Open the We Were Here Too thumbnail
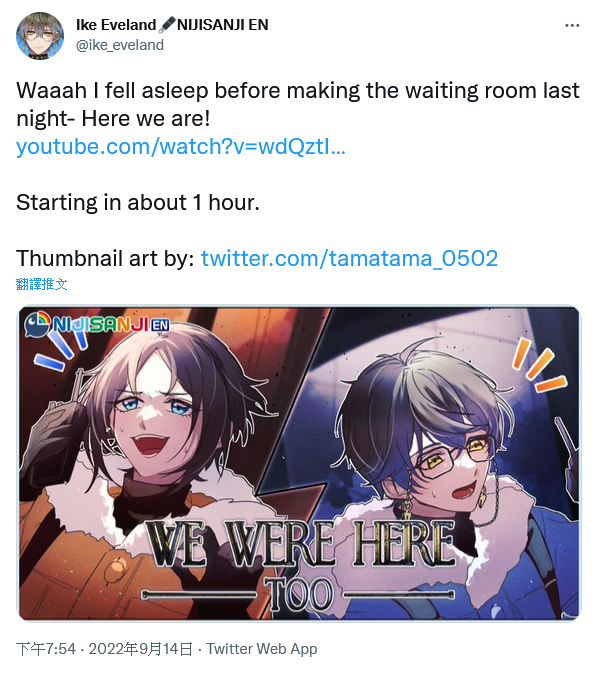This screenshot has width=598, height=675. tap(299, 463)
